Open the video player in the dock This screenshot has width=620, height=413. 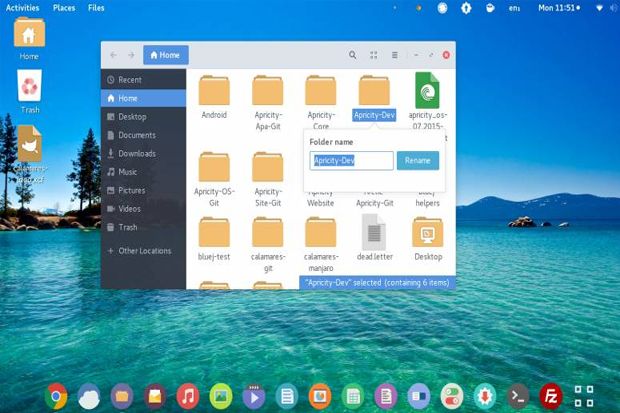[x=253, y=396]
